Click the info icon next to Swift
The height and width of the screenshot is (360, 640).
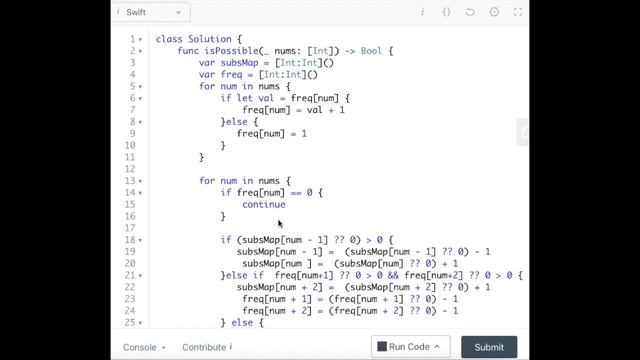[x=118, y=11]
